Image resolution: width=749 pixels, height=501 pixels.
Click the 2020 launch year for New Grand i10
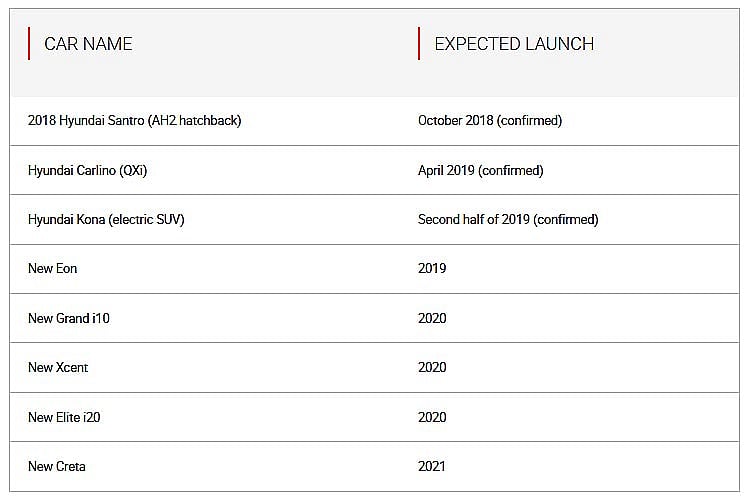(x=432, y=319)
